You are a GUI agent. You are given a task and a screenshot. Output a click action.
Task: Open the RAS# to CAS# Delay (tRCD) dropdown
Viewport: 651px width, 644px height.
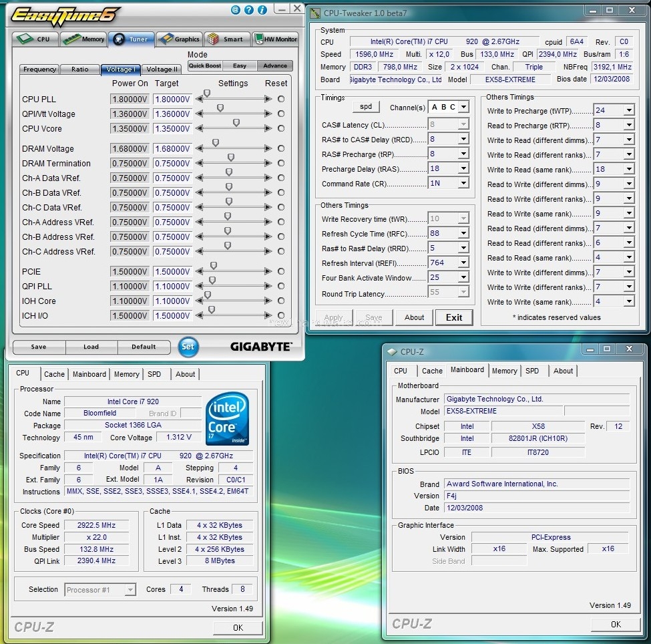tap(464, 139)
